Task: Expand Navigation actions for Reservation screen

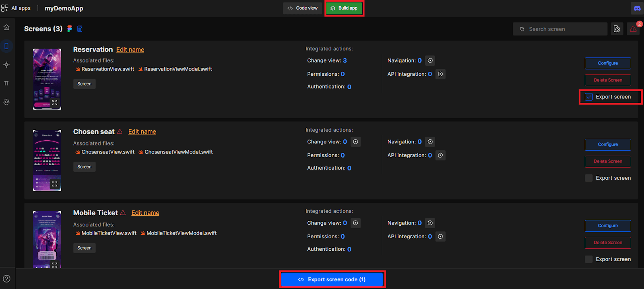Action: [430, 60]
